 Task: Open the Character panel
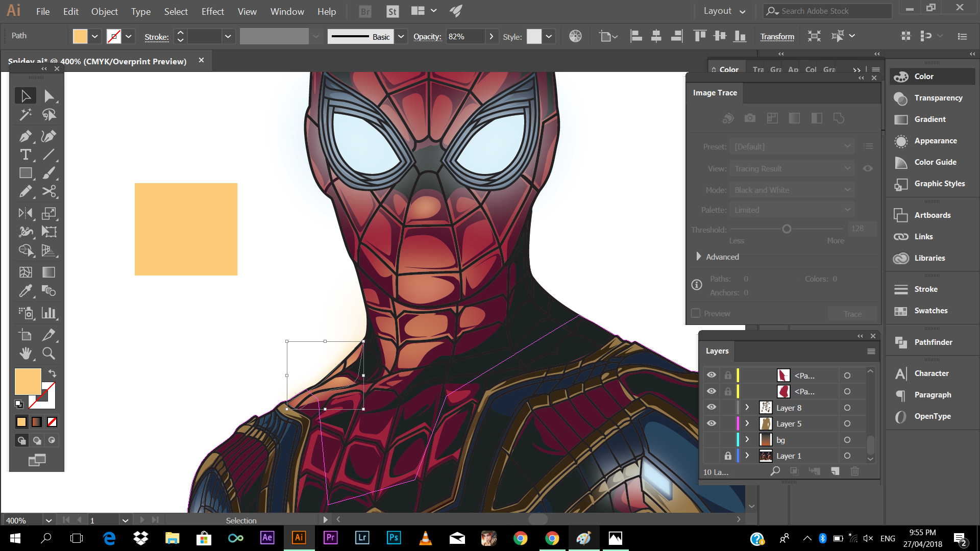(931, 373)
